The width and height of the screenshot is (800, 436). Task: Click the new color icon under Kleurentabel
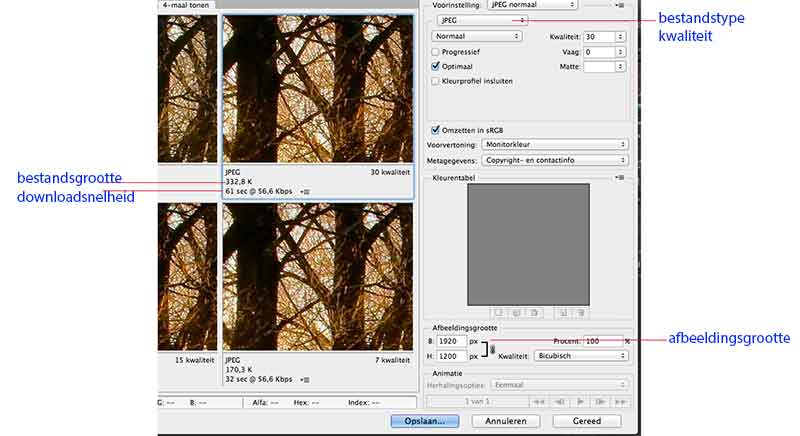tap(563, 312)
